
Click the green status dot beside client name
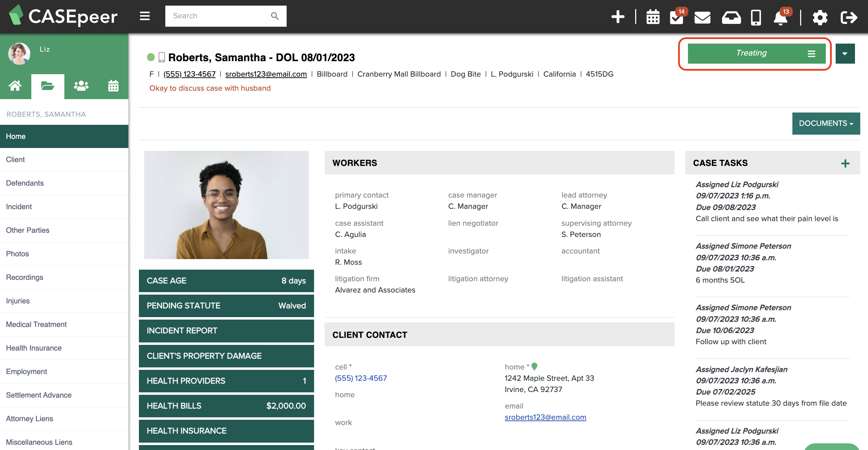(x=151, y=57)
